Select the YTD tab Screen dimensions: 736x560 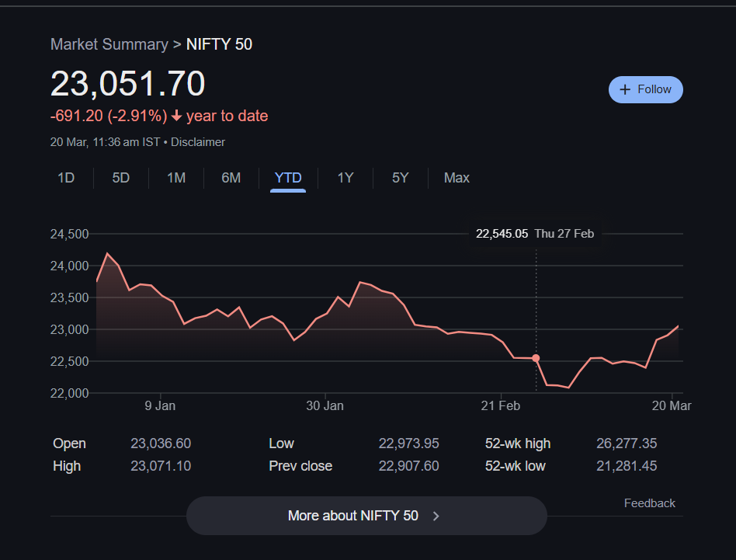pyautogui.click(x=288, y=178)
